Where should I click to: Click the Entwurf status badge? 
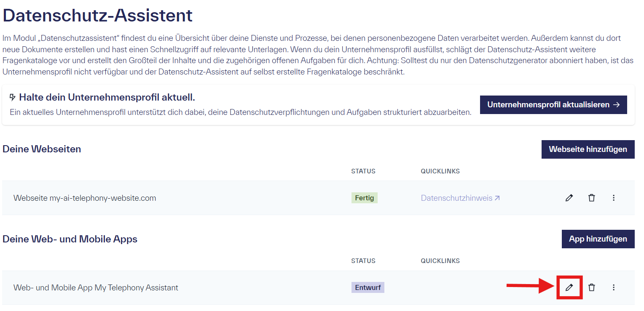coord(368,287)
